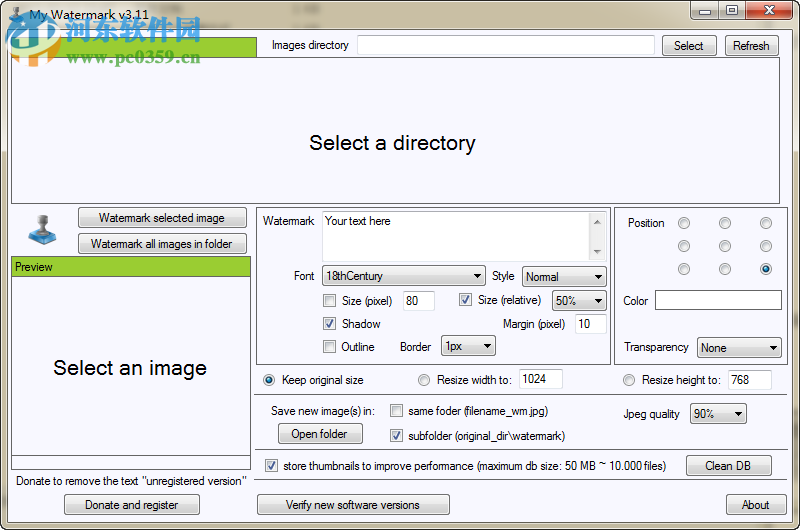Enable same folder save checkbox

tap(397, 411)
